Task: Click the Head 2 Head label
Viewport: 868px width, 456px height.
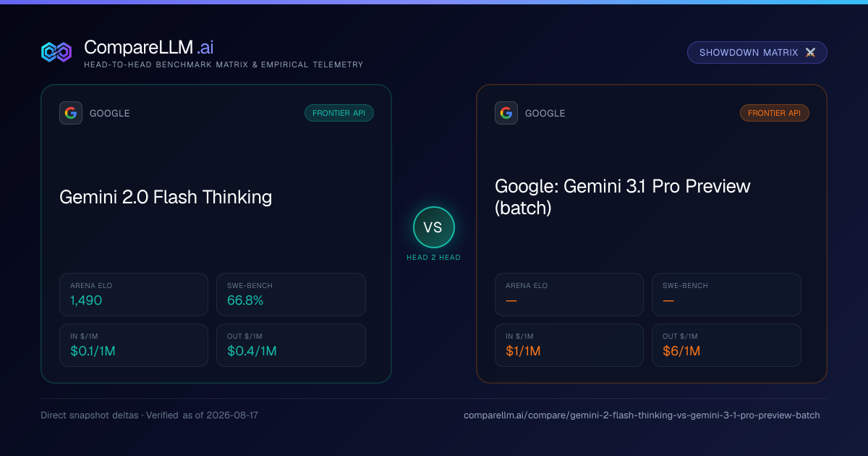Action: (433, 258)
